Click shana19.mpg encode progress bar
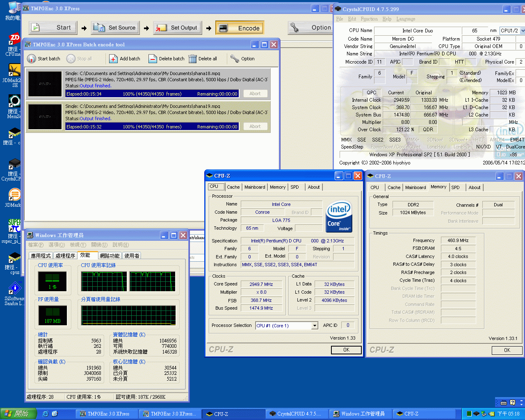Viewport: 525px width, 420px height. click(152, 127)
